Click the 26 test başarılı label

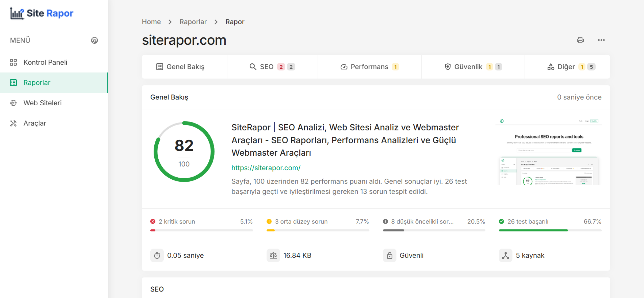[528, 221]
